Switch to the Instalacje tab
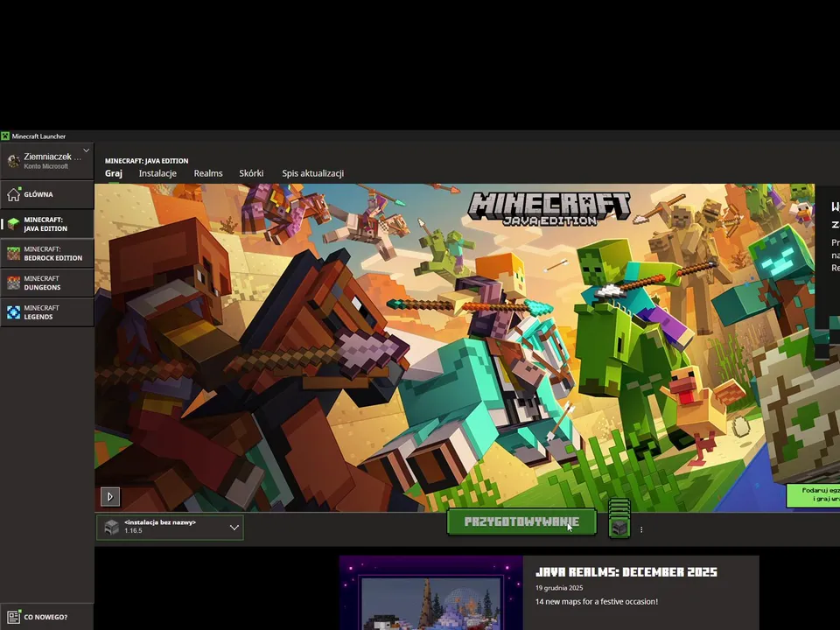The height and width of the screenshot is (630, 840). pos(157,173)
